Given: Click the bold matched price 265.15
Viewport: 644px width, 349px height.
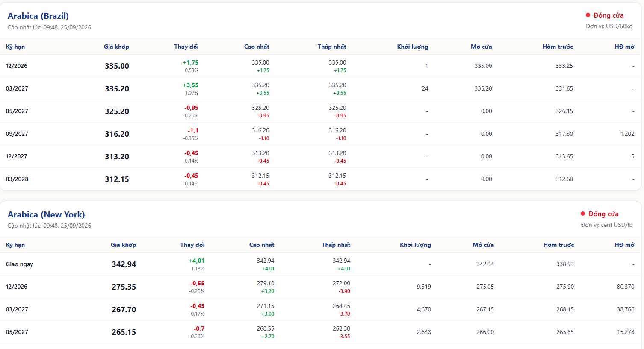Looking at the screenshot, I should pos(124,332).
